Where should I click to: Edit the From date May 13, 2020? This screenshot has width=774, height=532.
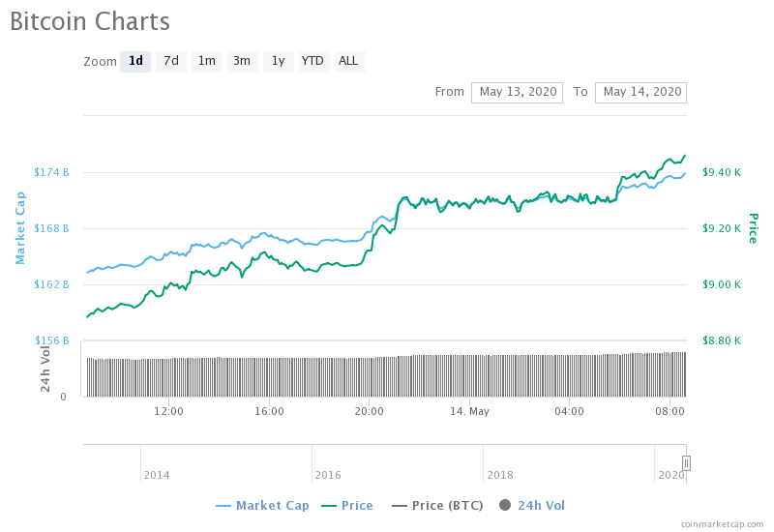517,92
